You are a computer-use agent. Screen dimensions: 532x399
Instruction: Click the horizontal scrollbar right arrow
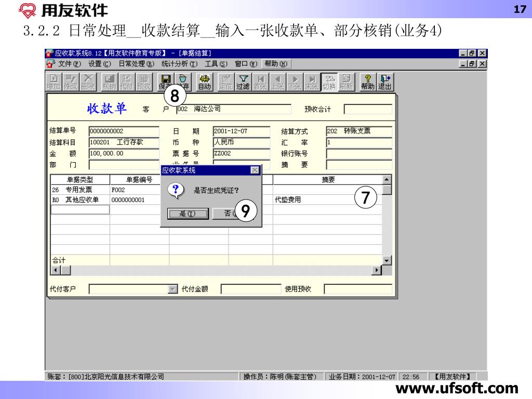(x=377, y=270)
